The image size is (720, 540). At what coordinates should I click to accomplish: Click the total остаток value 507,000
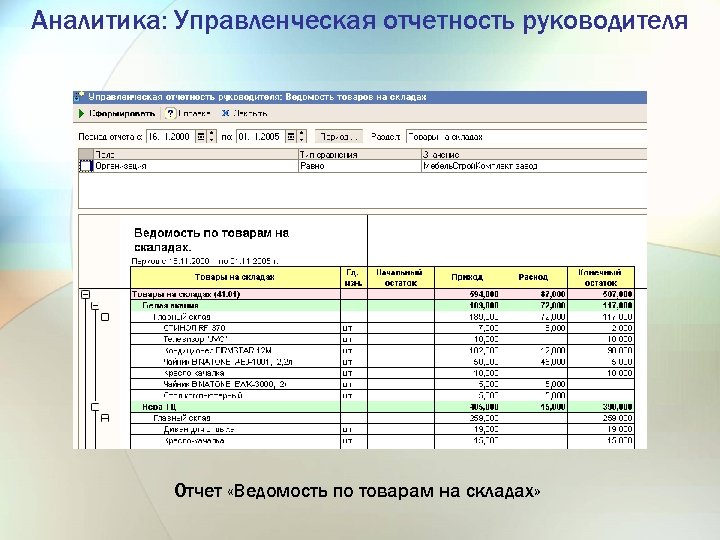[618, 294]
